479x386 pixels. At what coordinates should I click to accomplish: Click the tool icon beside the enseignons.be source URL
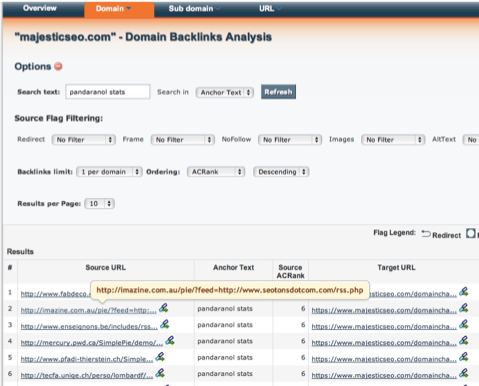(x=165, y=324)
